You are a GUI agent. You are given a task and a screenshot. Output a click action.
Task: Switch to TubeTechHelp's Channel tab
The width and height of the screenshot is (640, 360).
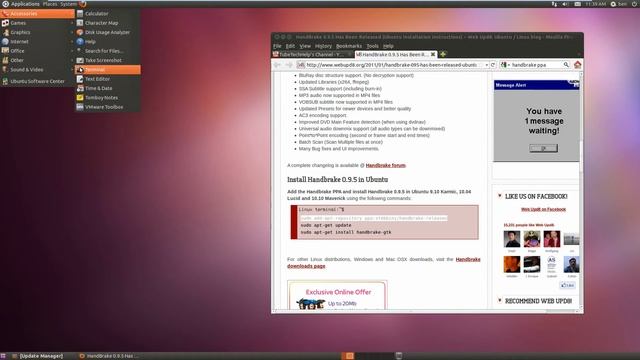(312, 54)
